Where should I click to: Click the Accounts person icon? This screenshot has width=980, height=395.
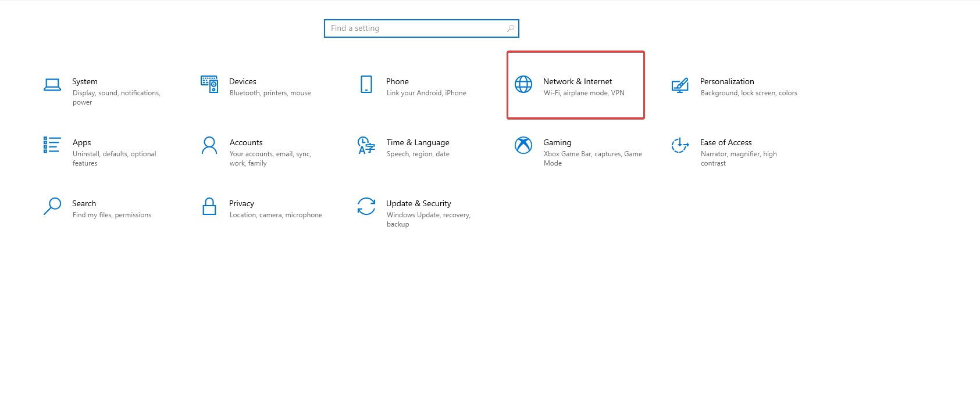click(x=209, y=145)
